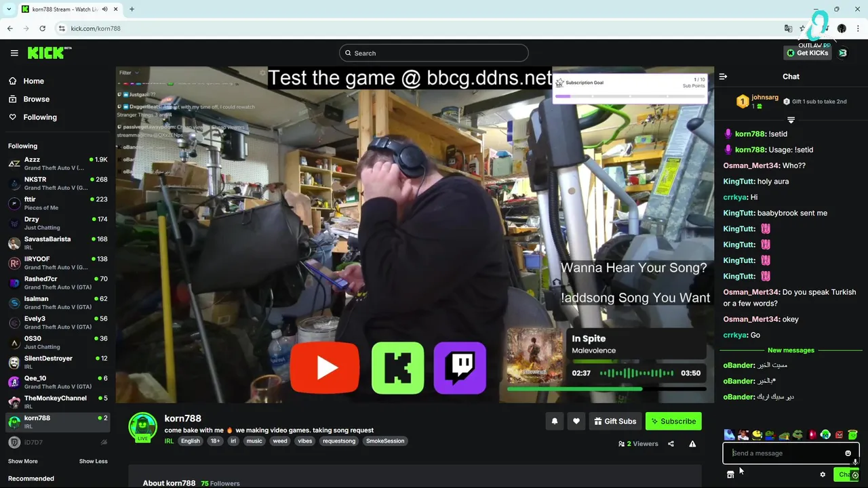Open chat settings gear icon

tap(823, 474)
